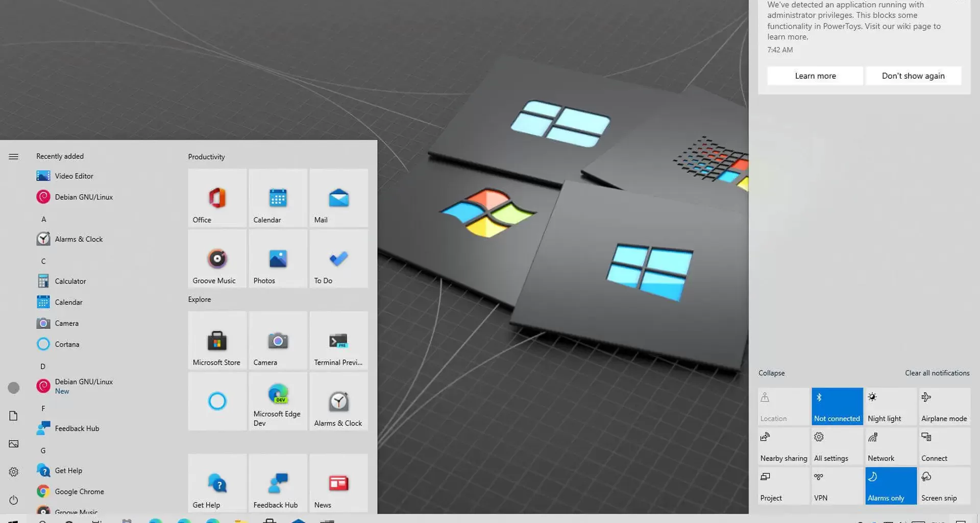Open the Power button in Start sidebar

[14, 500]
